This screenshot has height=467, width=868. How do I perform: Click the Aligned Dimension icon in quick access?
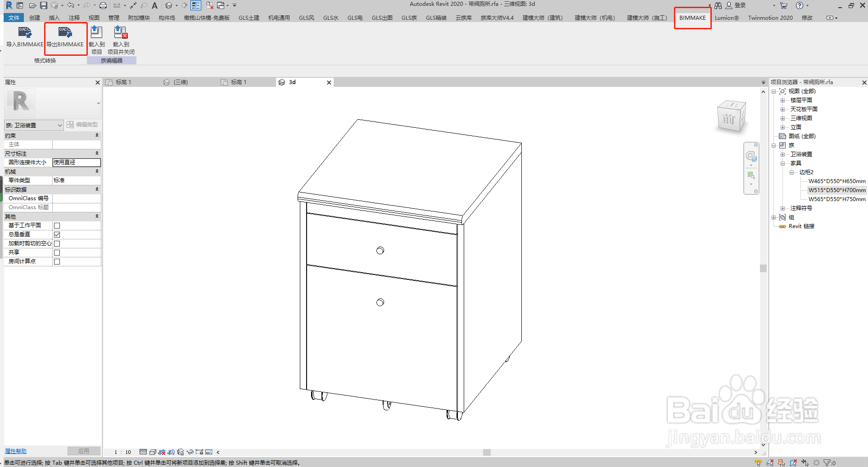pyautogui.click(x=133, y=5)
